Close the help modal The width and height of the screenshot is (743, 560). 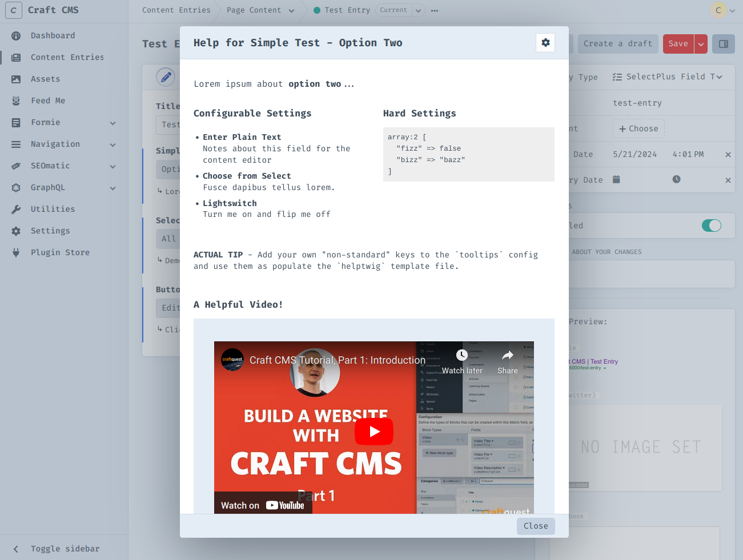click(536, 526)
